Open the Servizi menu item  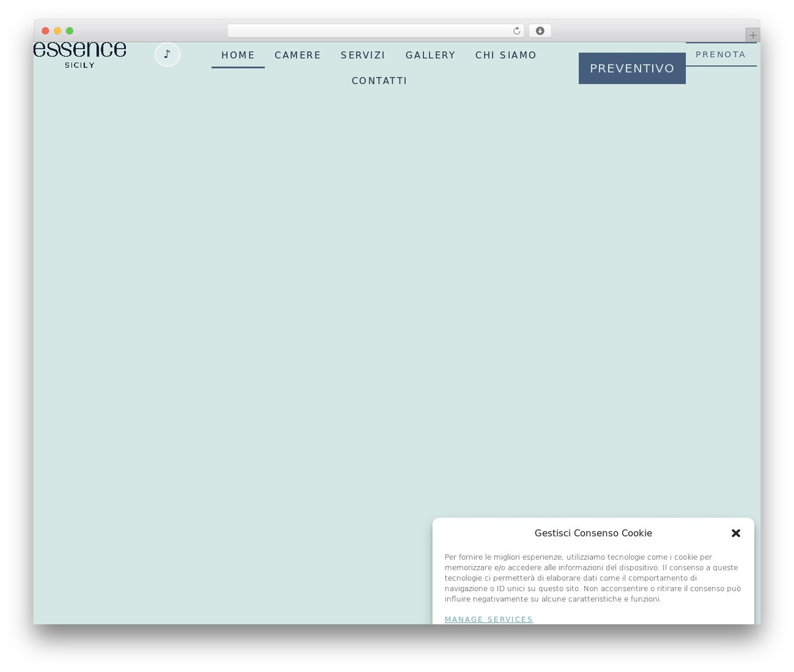363,55
